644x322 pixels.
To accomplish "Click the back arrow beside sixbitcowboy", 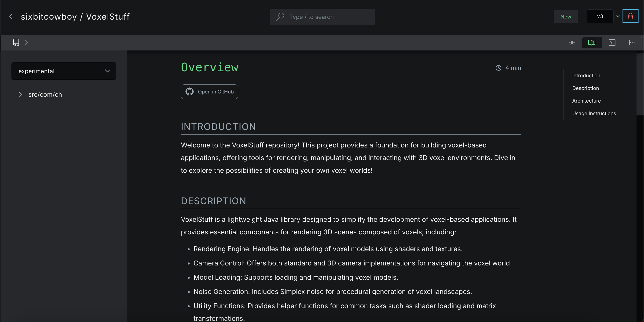I will [x=11, y=17].
